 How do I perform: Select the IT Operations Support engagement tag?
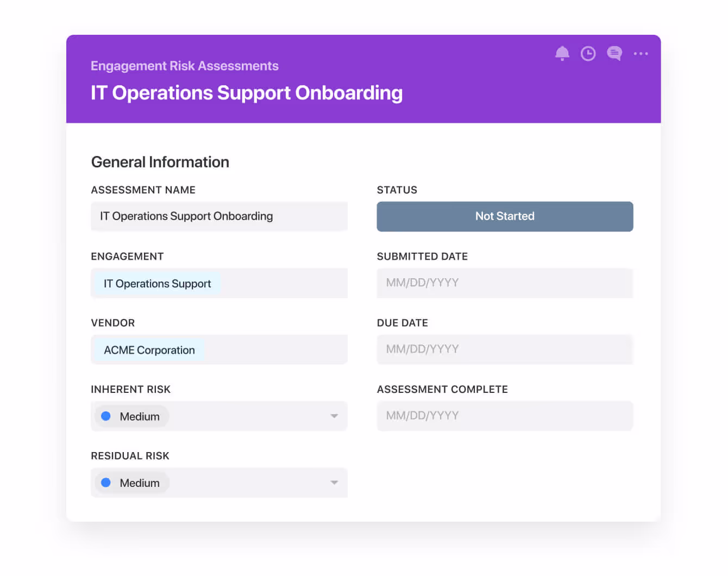click(x=157, y=284)
